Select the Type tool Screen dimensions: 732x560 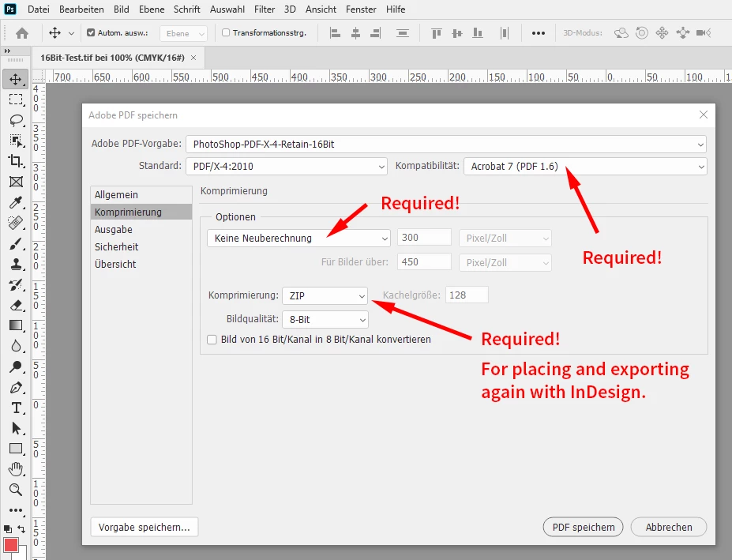pos(16,408)
